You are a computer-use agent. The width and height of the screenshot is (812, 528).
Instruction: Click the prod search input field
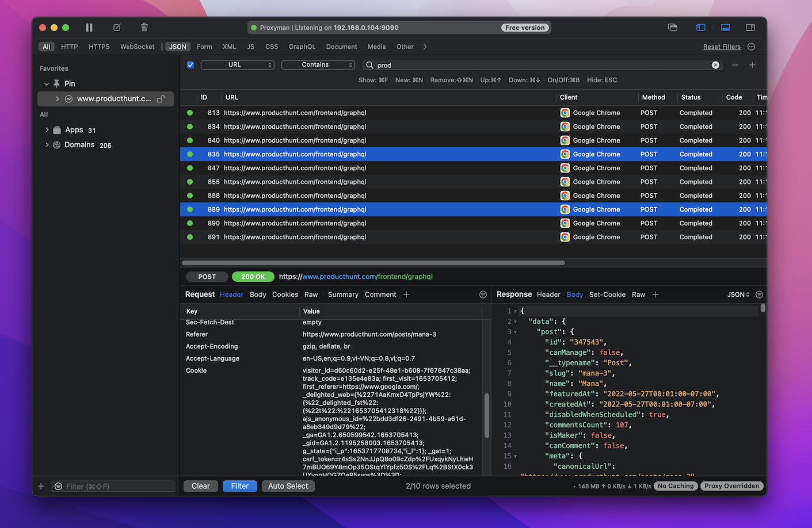[x=543, y=65]
